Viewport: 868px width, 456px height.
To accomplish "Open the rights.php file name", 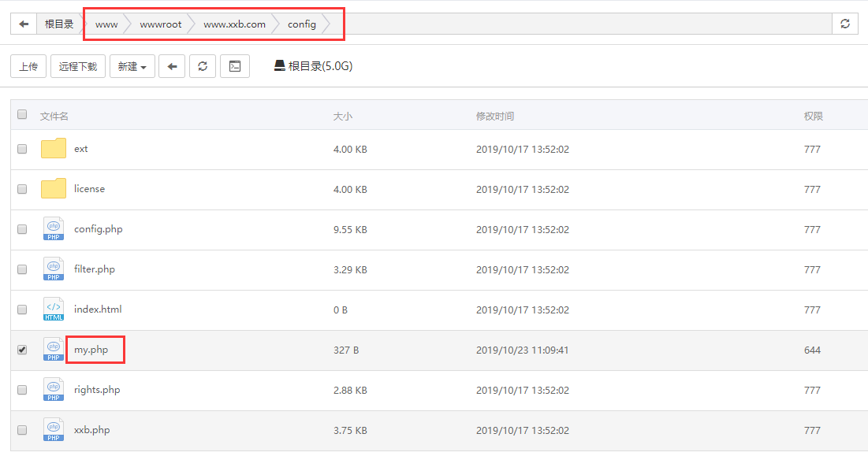I will tap(97, 390).
